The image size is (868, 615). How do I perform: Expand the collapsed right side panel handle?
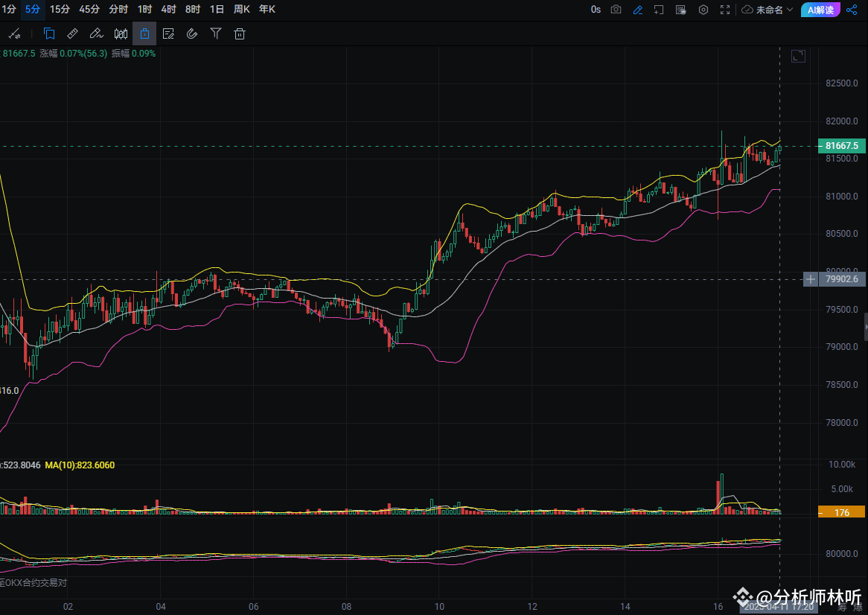click(x=865, y=326)
